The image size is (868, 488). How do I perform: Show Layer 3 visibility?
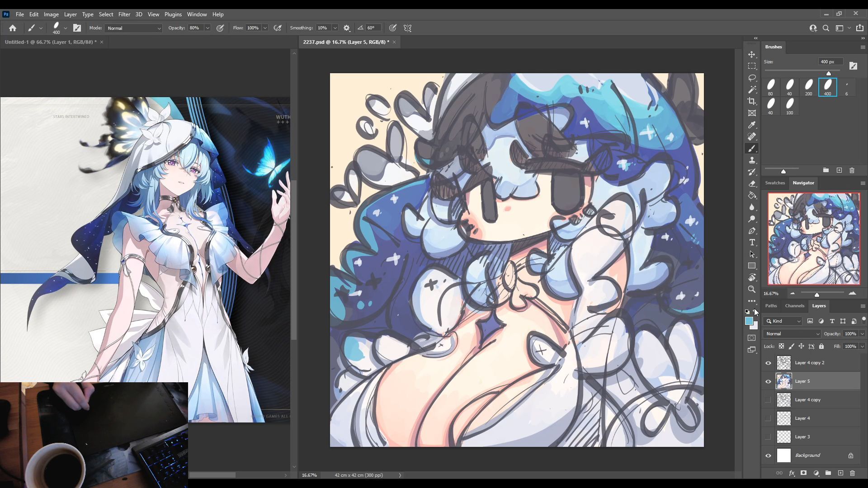768,437
